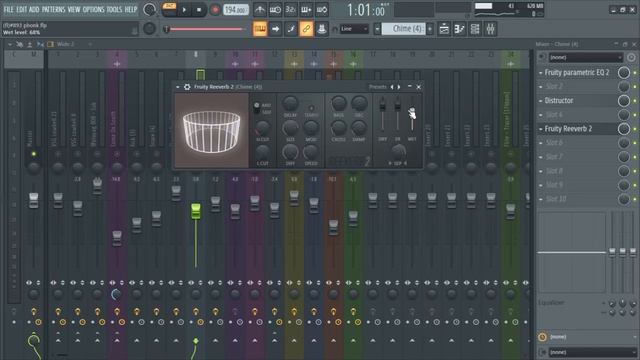Open the Slot 6 effect menu arrow

541,143
